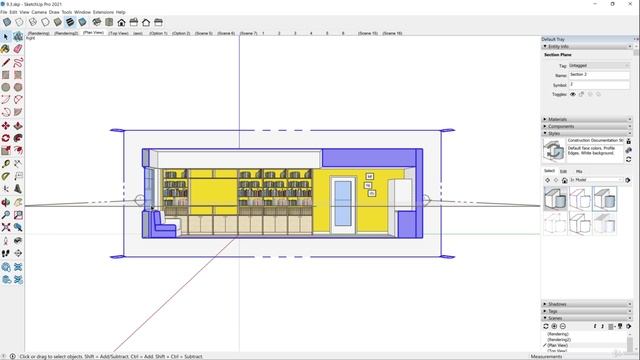Image resolution: width=640 pixels, height=360 pixels.
Task: Select the Orbit tool
Action: pyautogui.click(x=6, y=202)
